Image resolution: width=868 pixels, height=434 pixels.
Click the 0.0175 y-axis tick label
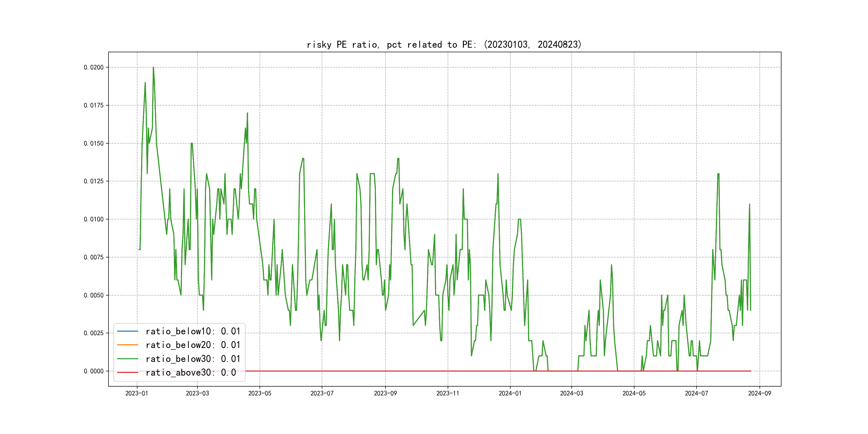pyautogui.click(x=94, y=106)
